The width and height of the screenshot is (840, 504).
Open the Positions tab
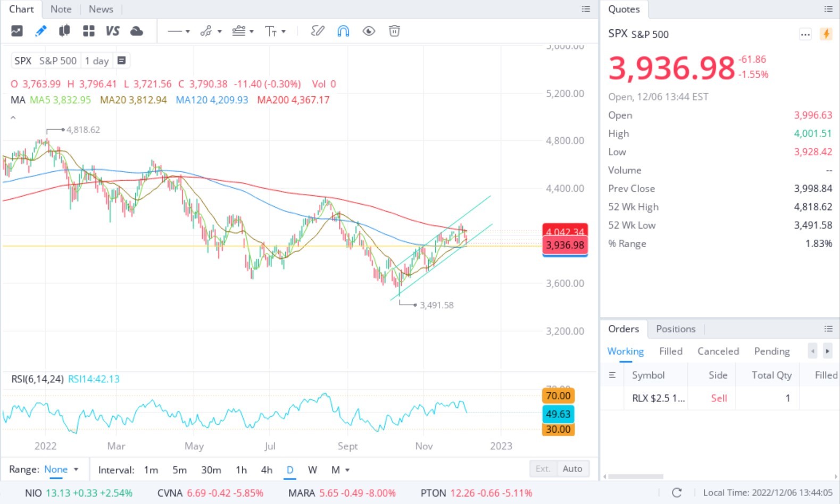tap(676, 329)
